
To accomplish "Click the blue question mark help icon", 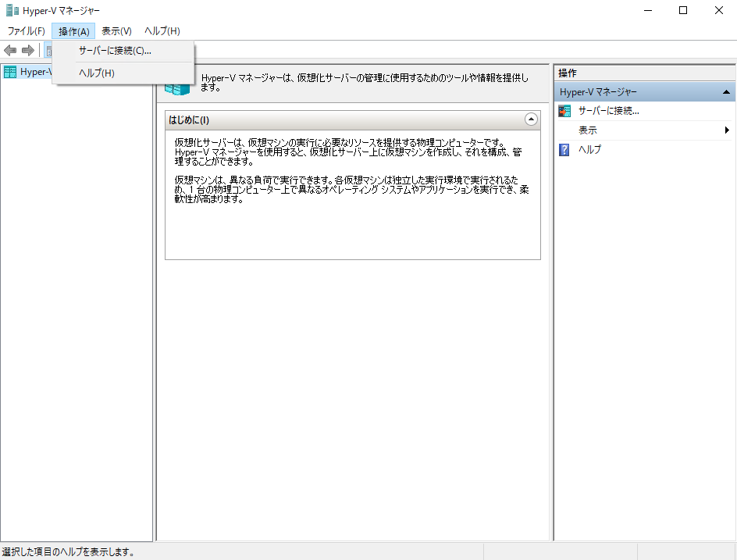I will tap(564, 150).
